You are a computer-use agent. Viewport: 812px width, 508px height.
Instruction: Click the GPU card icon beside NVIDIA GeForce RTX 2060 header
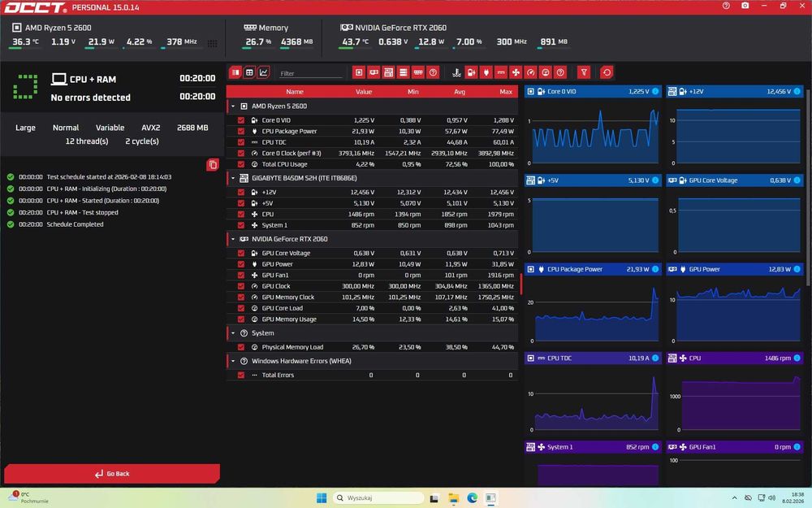pyautogui.click(x=347, y=28)
